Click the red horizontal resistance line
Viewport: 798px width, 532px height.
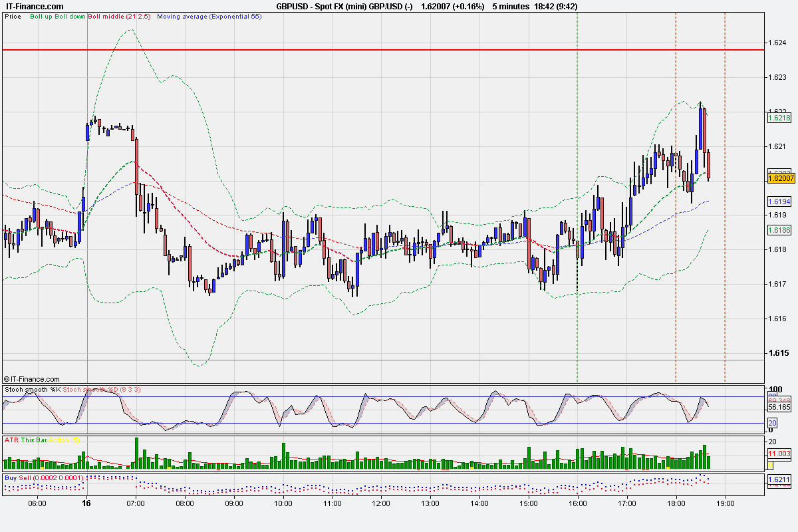pos(382,50)
